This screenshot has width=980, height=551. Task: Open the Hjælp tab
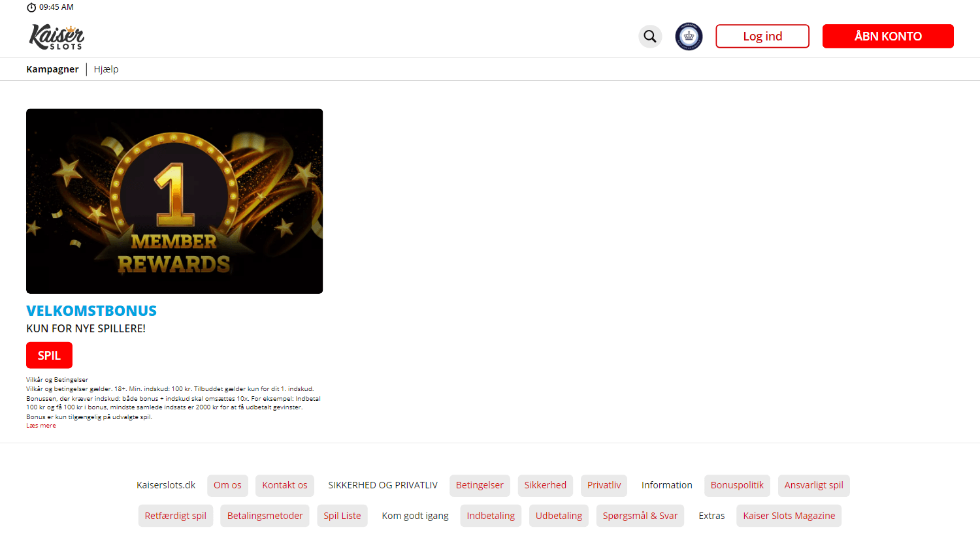point(106,69)
